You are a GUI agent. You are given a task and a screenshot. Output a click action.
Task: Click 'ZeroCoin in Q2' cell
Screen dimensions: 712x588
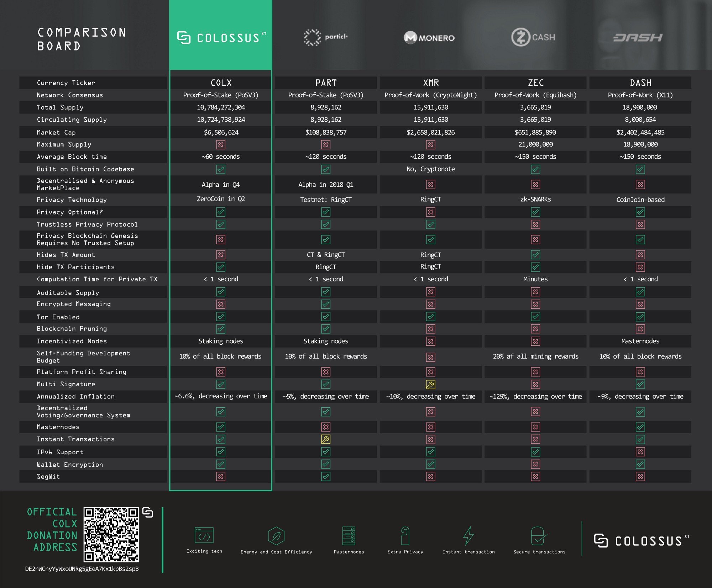[221, 199]
